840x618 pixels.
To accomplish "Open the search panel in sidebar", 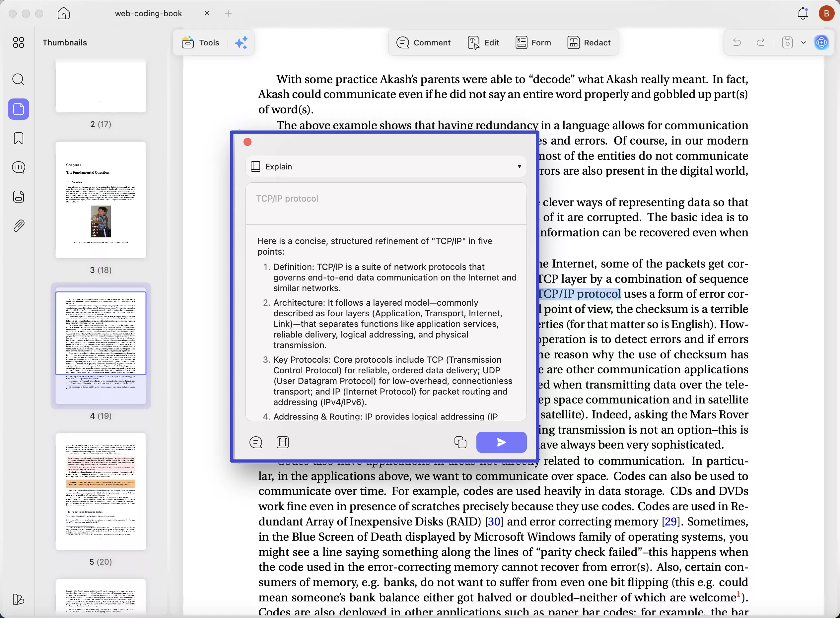I will click(x=18, y=80).
